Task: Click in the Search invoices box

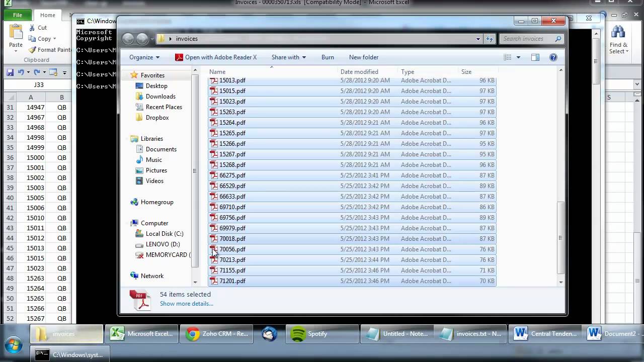Action: [x=531, y=39]
